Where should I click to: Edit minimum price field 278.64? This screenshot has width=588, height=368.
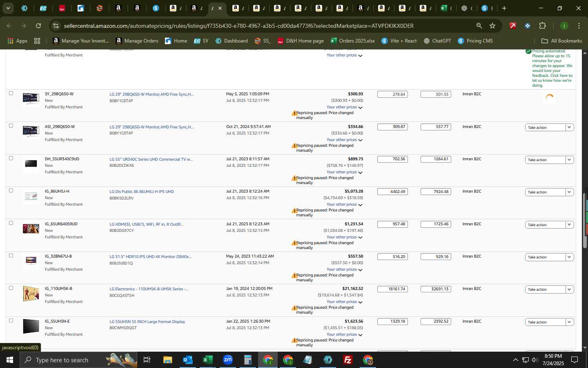point(392,94)
